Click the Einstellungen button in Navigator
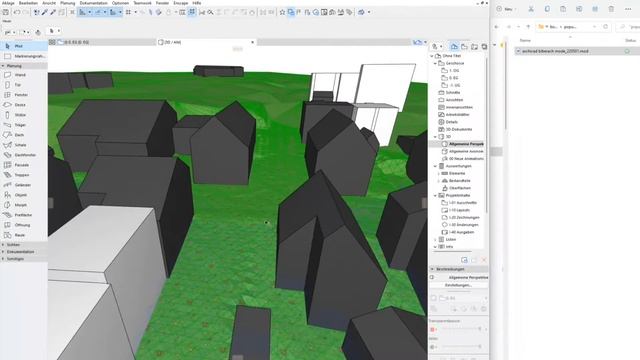This screenshot has height=360, width=640. pos(458,285)
